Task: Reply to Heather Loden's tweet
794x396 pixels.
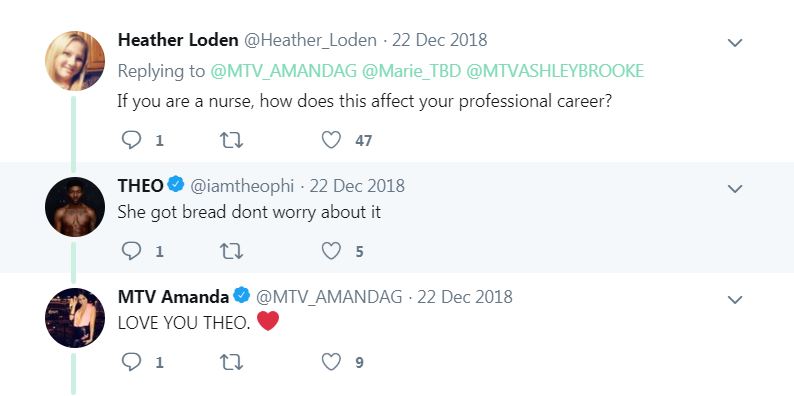Action: click(x=131, y=140)
